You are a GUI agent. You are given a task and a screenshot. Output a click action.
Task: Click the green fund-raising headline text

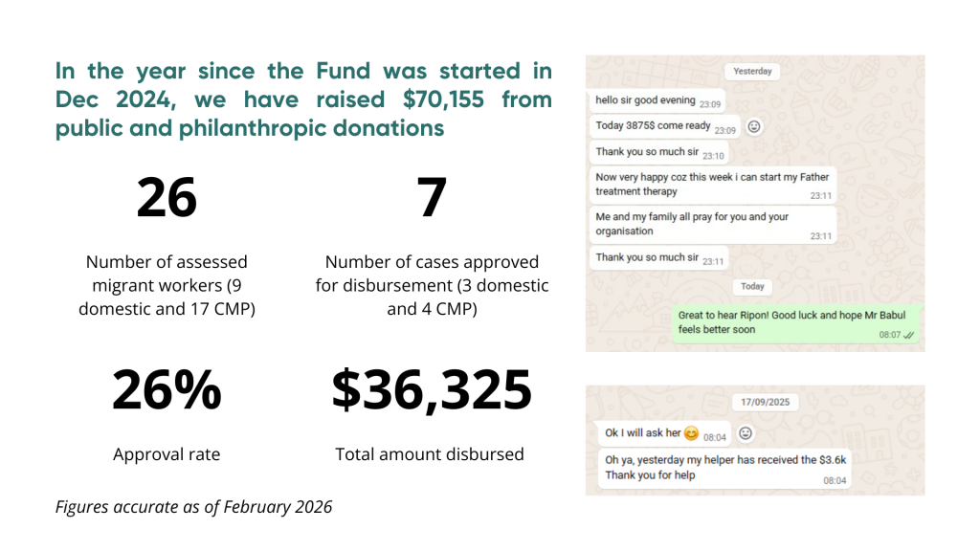click(x=303, y=99)
